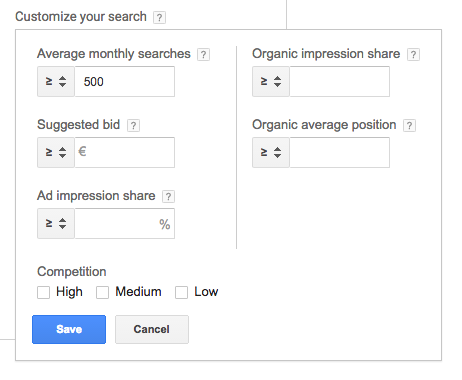The height and width of the screenshot is (380, 462).
Task: Check the Low competition option
Action: (181, 292)
